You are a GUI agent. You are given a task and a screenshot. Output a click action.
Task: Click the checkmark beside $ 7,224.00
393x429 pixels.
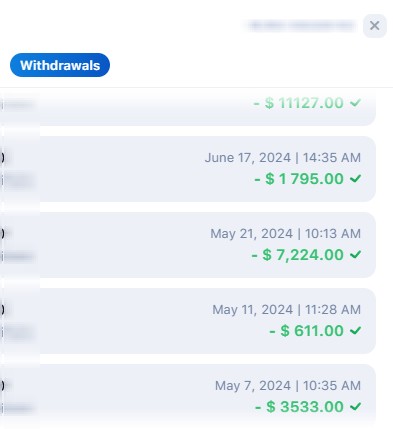(356, 255)
